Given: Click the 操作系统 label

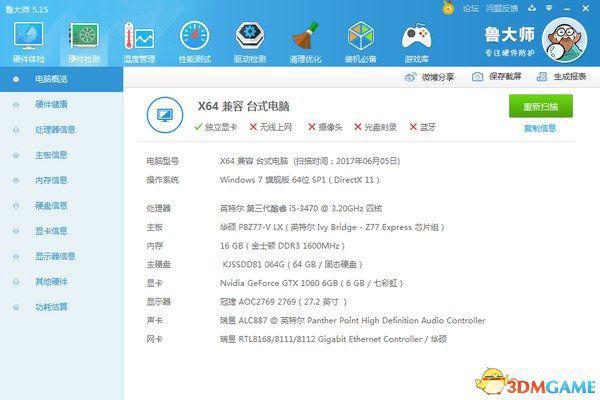Looking at the screenshot, I should click(x=162, y=180).
